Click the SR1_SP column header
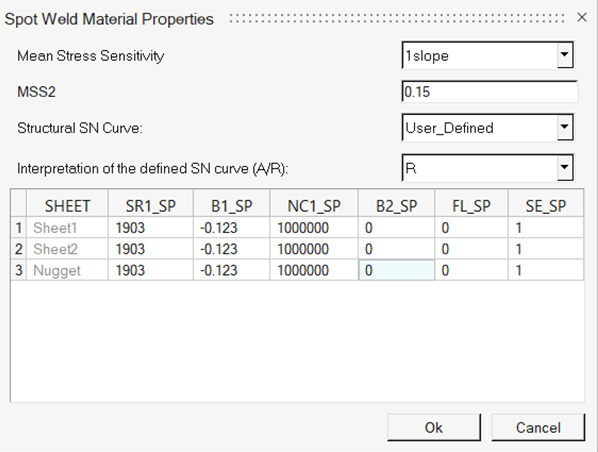This screenshot has width=598, height=452. coord(151,206)
